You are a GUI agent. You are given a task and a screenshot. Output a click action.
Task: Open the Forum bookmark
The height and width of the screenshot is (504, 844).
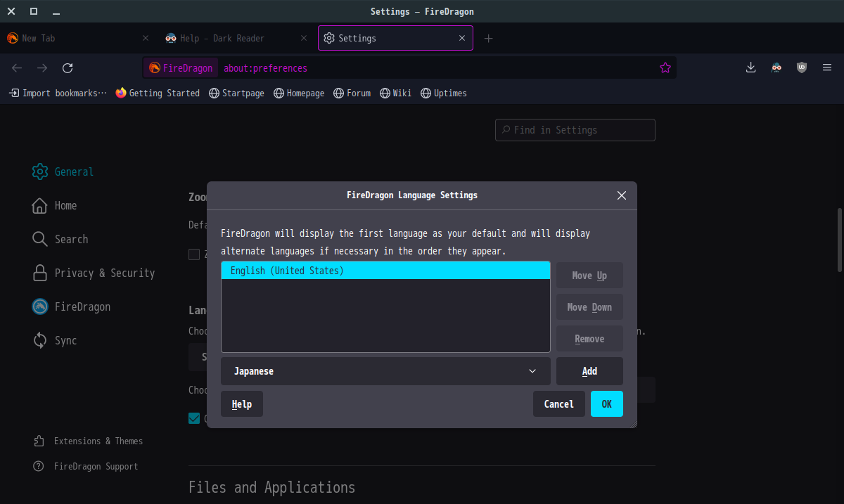tap(352, 93)
